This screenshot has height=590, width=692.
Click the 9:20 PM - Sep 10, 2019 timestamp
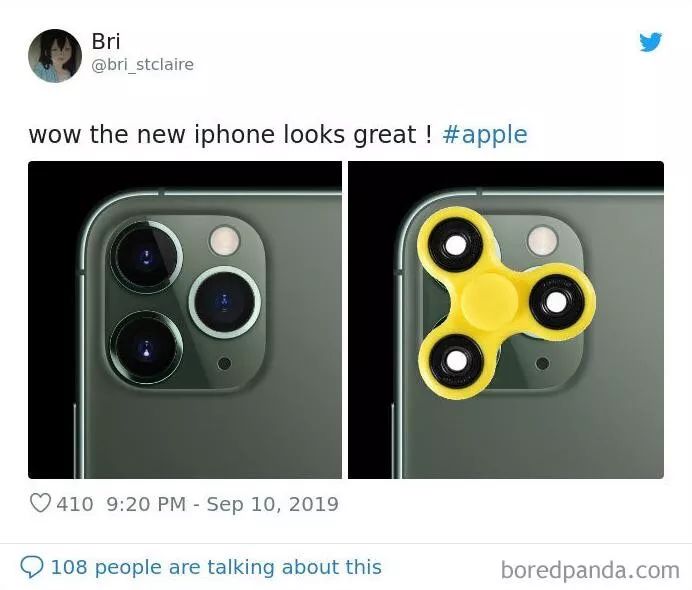click(x=222, y=504)
